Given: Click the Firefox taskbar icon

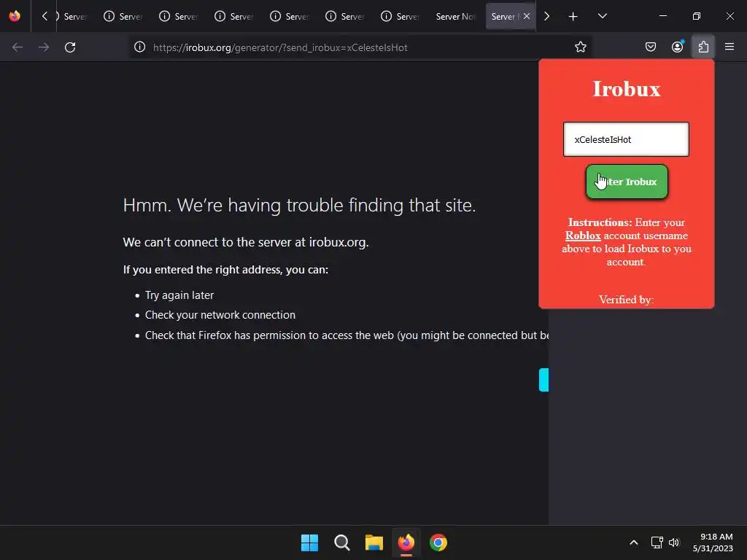Looking at the screenshot, I should [406, 542].
